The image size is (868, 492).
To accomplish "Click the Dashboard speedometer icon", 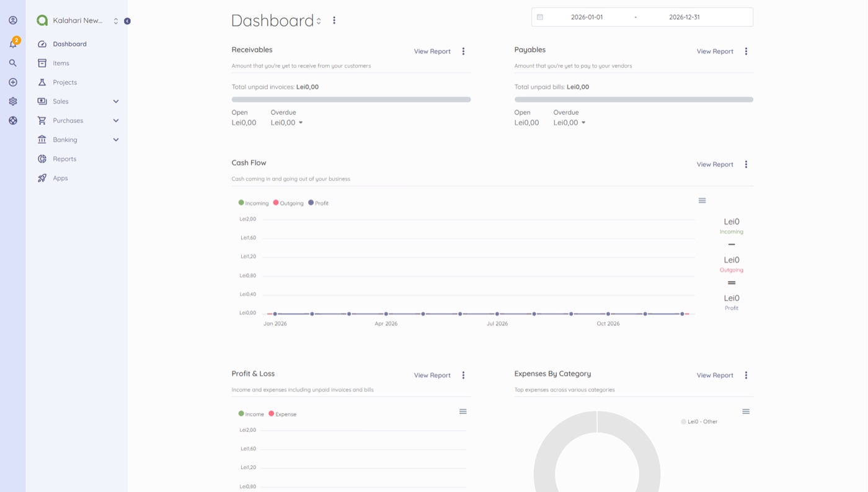I will (x=42, y=44).
